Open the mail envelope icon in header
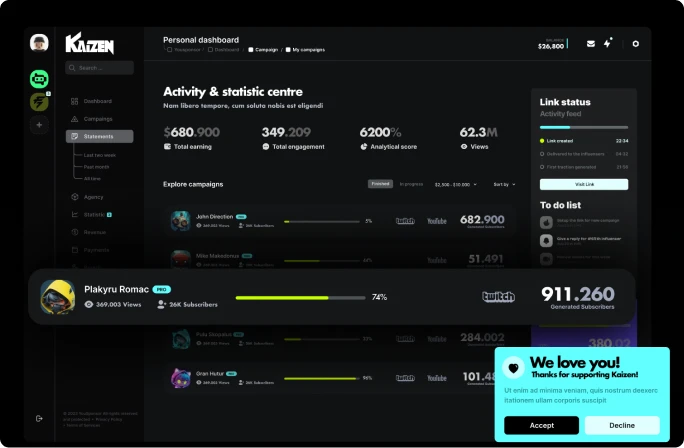Viewport: 684px width, 448px height. (x=591, y=44)
